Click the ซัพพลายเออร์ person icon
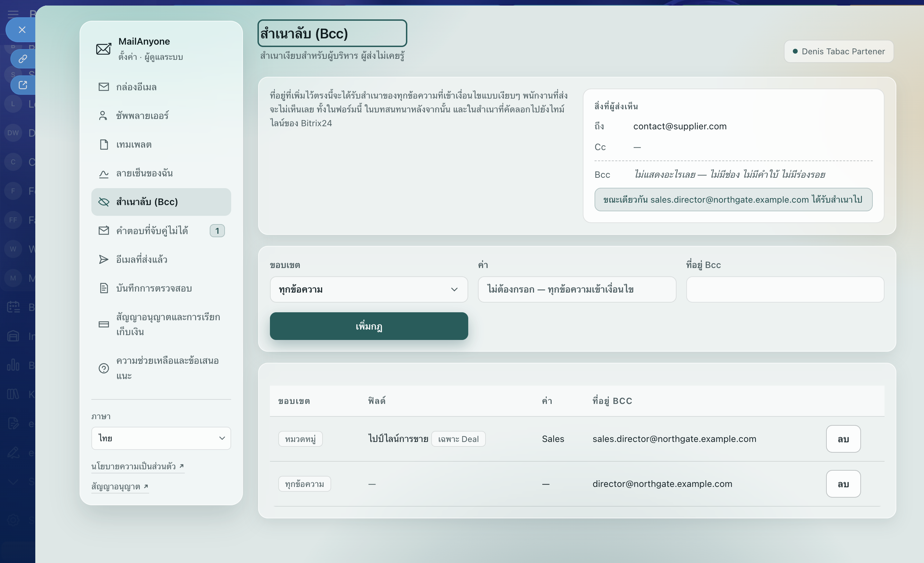924x563 pixels. pos(103,116)
